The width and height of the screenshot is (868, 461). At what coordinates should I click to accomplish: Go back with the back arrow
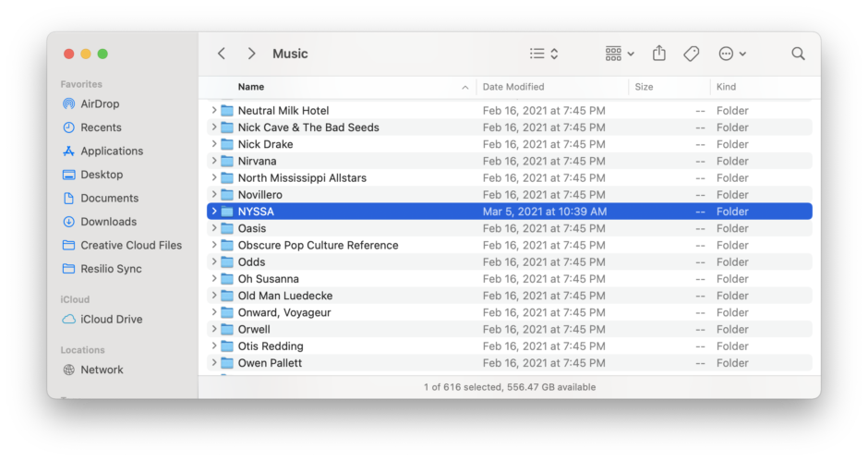[x=222, y=54]
